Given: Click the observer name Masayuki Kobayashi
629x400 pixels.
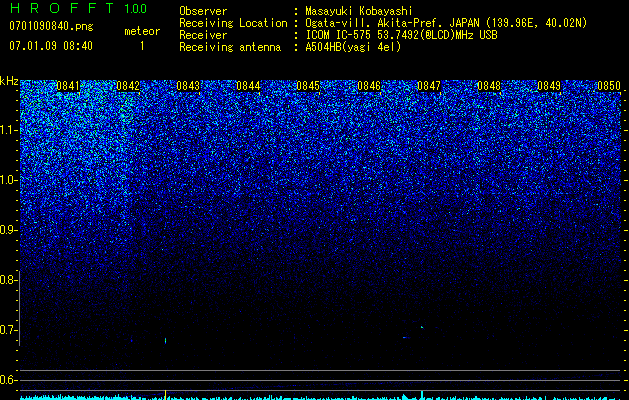Looking at the screenshot, I should [359, 11].
